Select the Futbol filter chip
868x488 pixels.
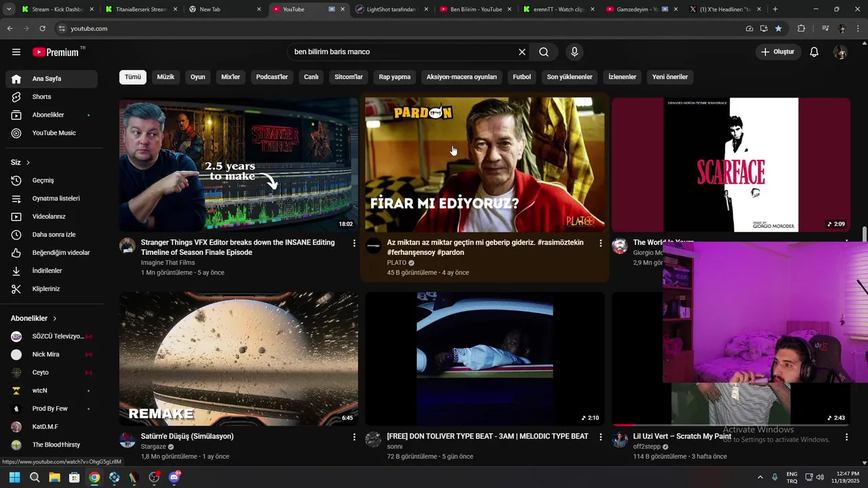(x=522, y=77)
